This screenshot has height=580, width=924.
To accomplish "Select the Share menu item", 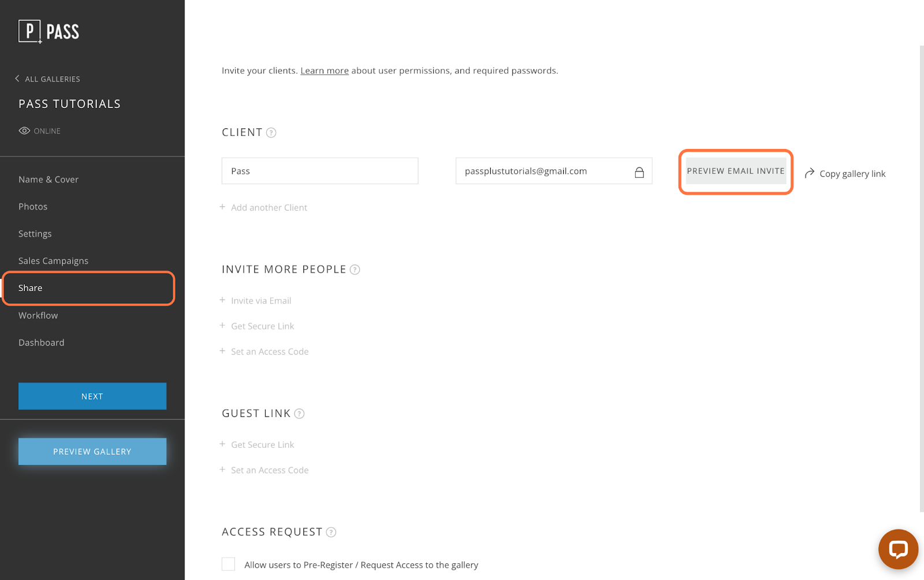I will (31, 288).
